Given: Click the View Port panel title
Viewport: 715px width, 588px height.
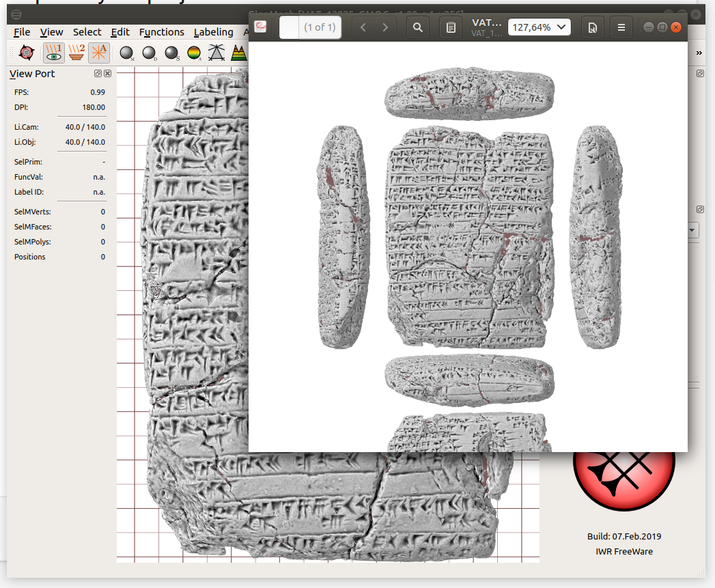Looking at the screenshot, I should click(32, 74).
